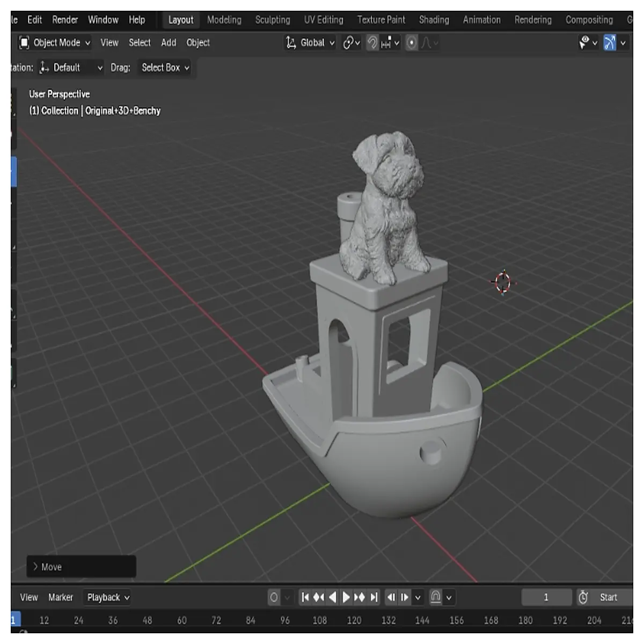Open the snapping options dropdown
644x644 pixels.
point(390,42)
